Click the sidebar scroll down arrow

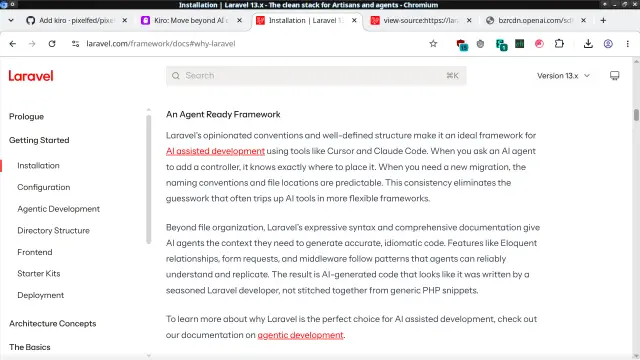coord(149,356)
